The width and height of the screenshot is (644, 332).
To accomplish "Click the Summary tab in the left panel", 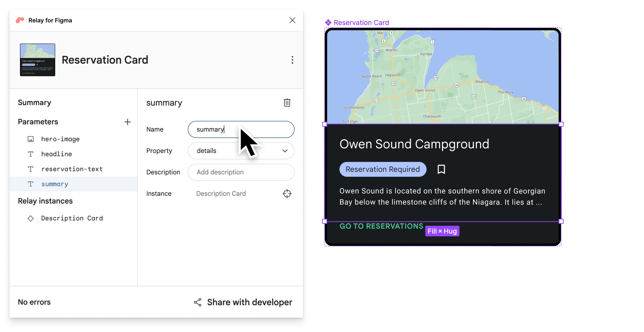I will pos(34,102).
